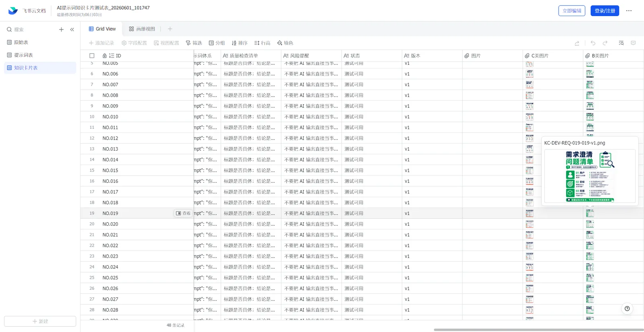644x332 pixels.
Task: Open the 行高 row height option
Action: point(262,43)
